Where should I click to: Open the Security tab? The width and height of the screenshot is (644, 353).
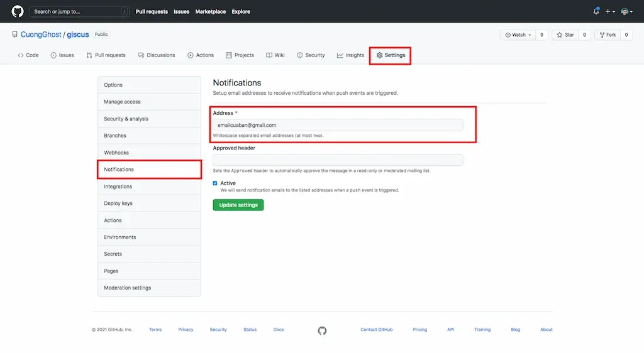(311, 55)
